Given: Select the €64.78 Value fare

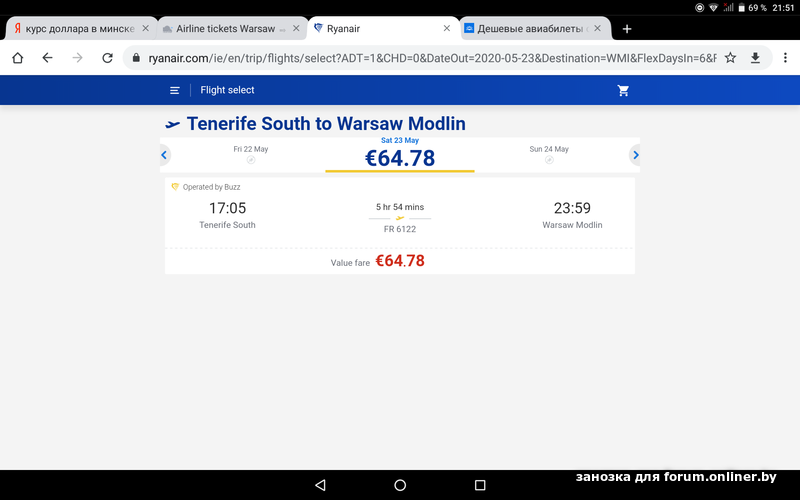Looking at the screenshot, I should click(399, 261).
